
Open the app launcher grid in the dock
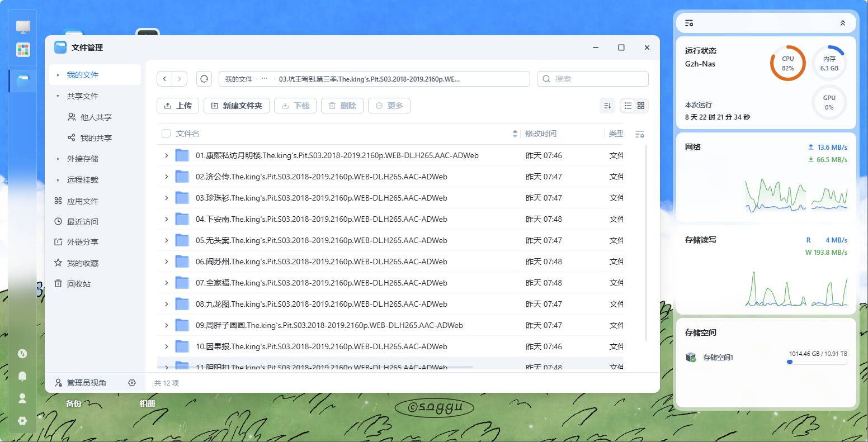pyautogui.click(x=23, y=50)
